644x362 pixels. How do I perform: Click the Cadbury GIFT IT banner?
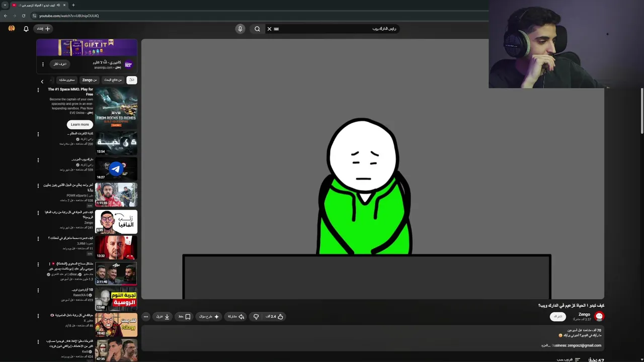click(87, 48)
